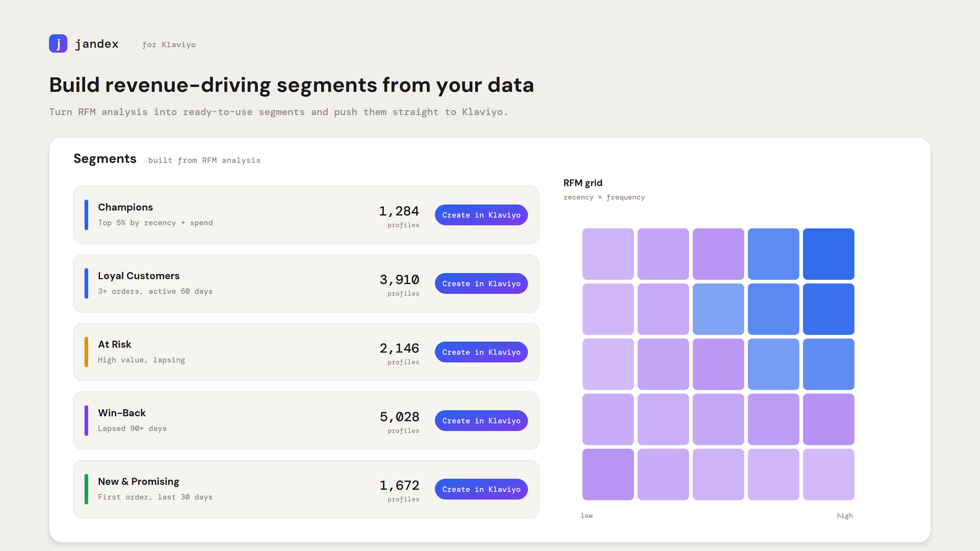
Task: Click the bottom-right pale RFM grid cell
Action: click(x=828, y=474)
